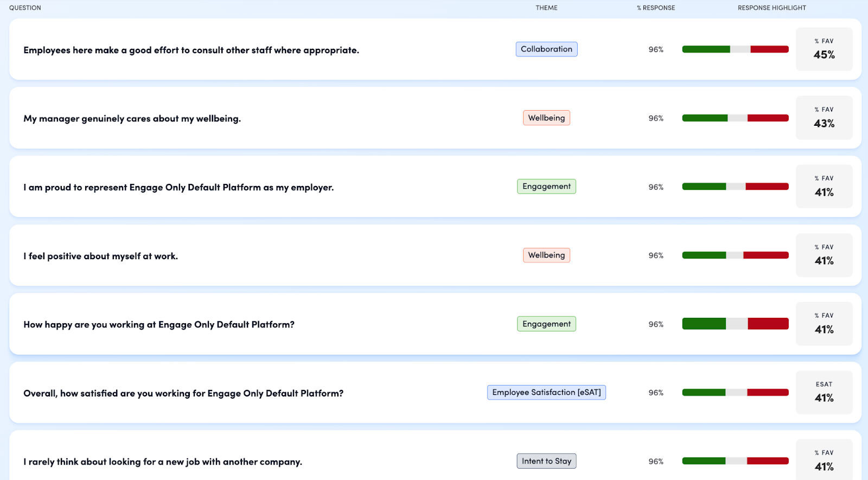Click the Collaboration theme tag

pyautogui.click(x=546, y=49)
